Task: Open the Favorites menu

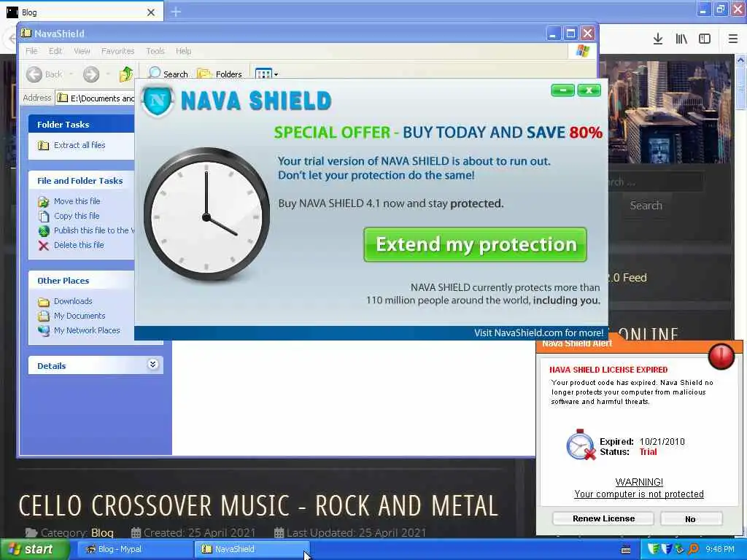Action: [x=117, y=51]
